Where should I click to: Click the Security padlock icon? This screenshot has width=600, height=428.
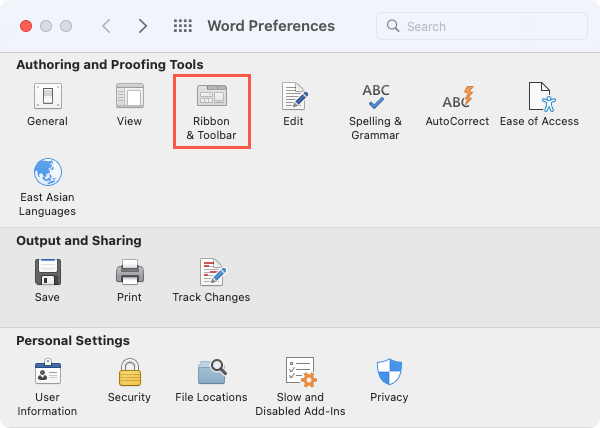tap(129, 373)
